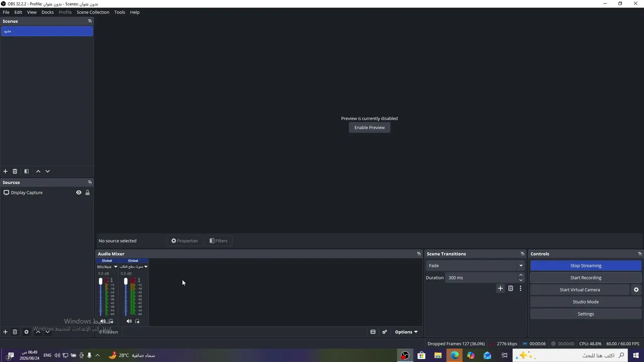Open the Tools menu
Image resolution: width=644 pixels, height=362 pixels.
point(120,12)
